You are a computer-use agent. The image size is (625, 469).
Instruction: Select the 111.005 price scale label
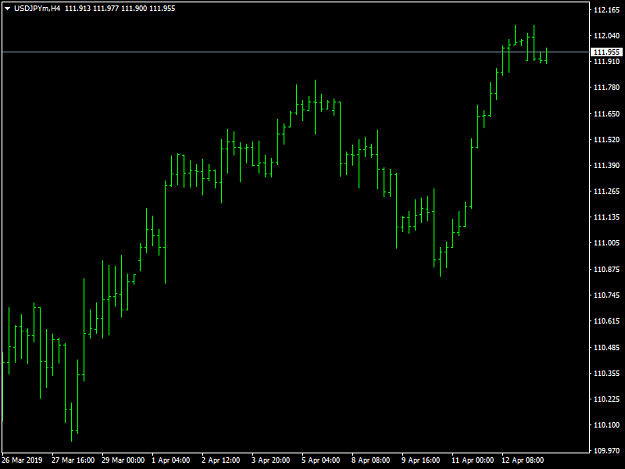607,243
